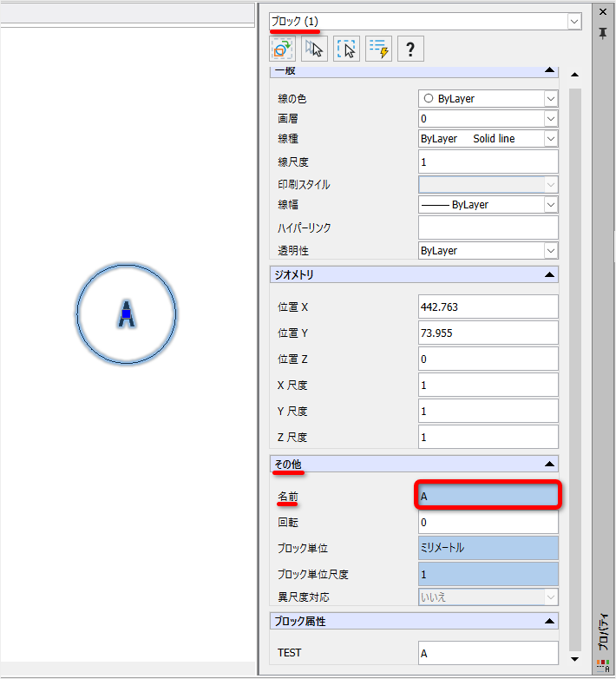Click the 回転 rotation value field
616x679 pixels.
pyautogui.click(x=488, y=522)
